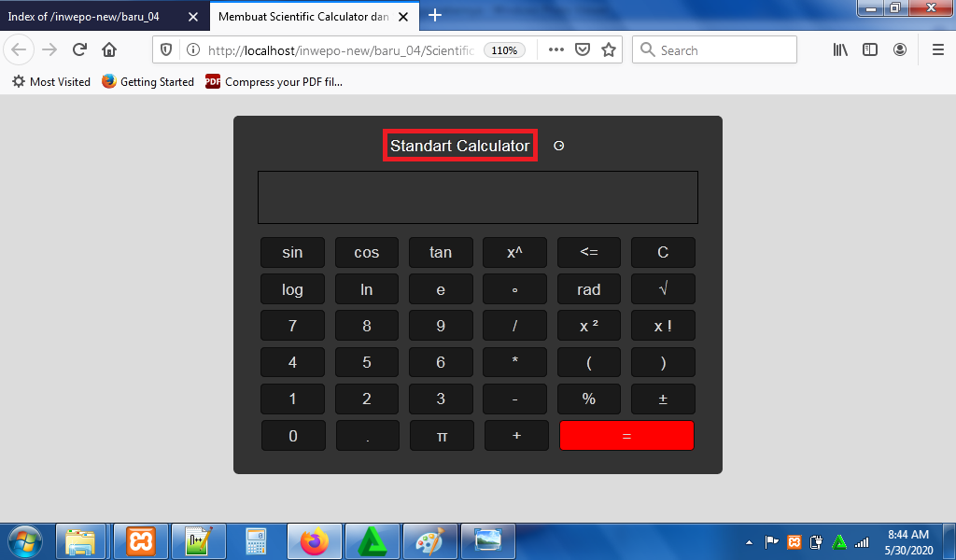This screenshot has height=560, width=956.
Task: Click the sin function key
Action: coord(292,252)
